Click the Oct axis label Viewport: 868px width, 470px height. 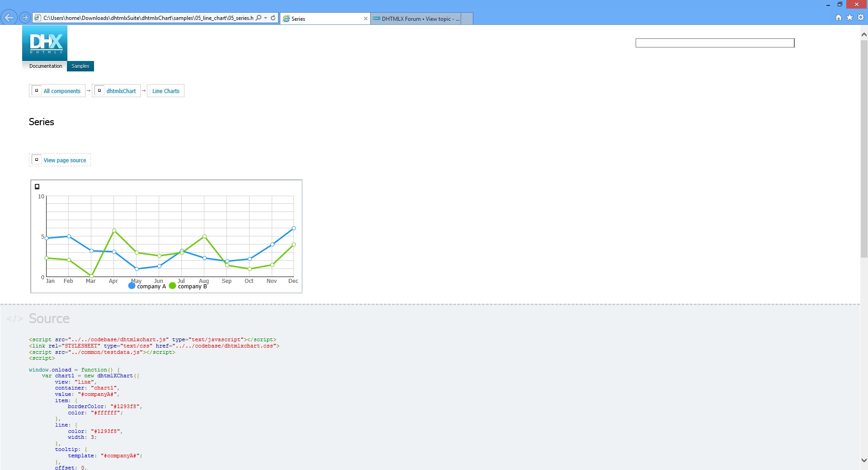249,281
